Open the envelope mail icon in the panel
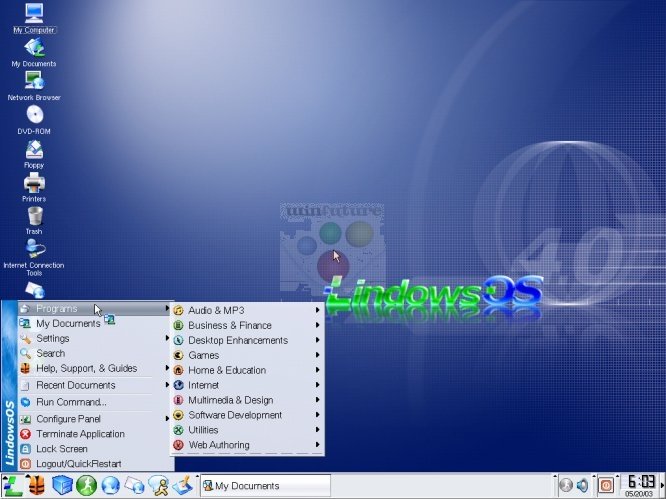Viewport: 666px width, 499px height. coord(134,485)
